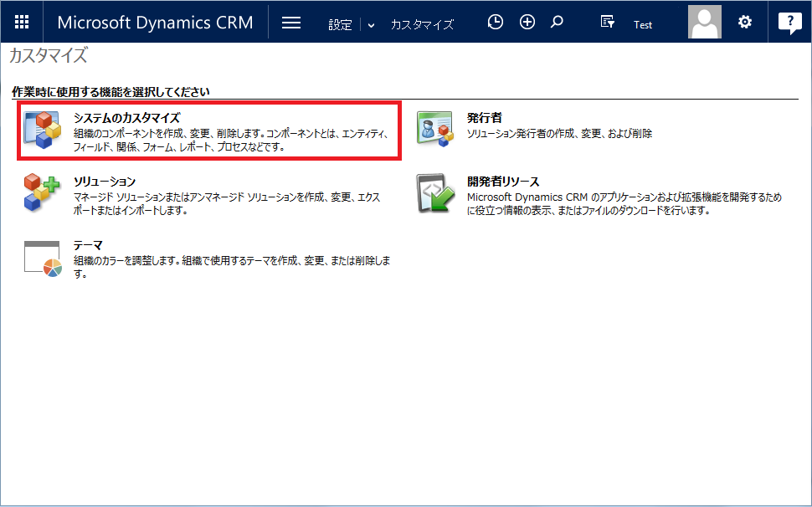Click the 発行者 publisher icon
Screen dimensions: 812x507
[435, 129]
